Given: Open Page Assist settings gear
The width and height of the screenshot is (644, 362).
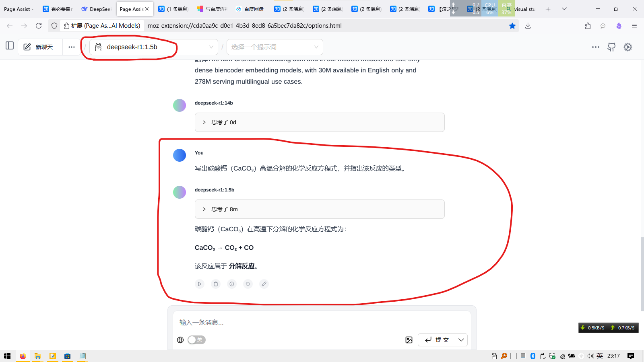Looking at the screenshot, I should [628, 47].
